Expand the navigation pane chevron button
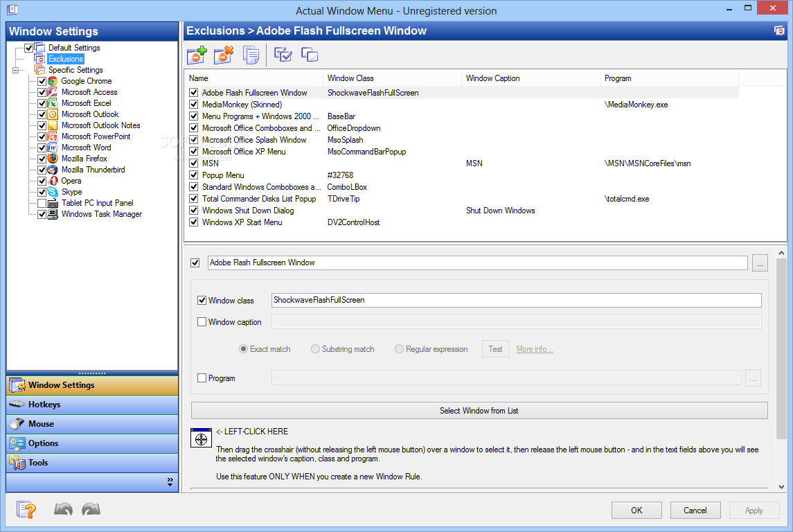This screenshot has width=793, height=532. pos(170,482)
